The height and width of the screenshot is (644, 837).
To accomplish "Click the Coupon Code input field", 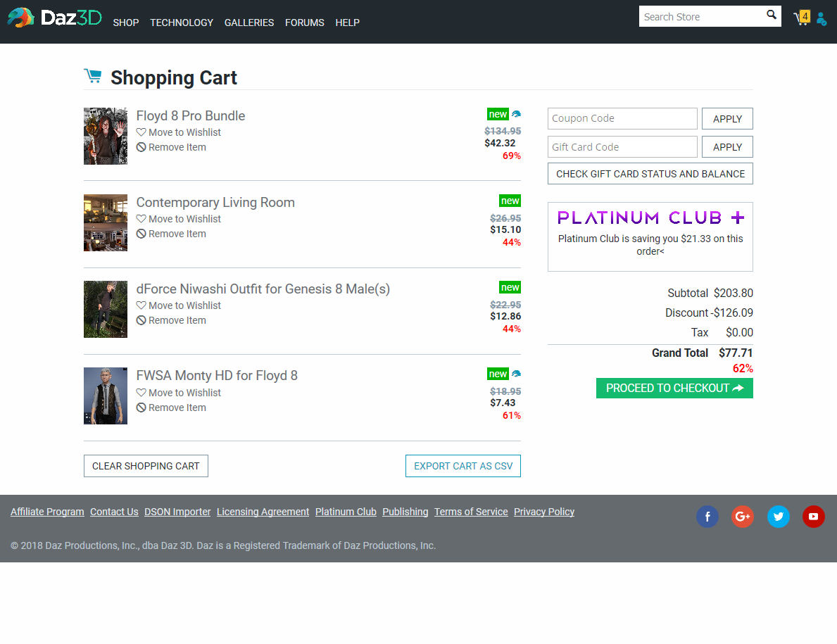I will point(622,118).
